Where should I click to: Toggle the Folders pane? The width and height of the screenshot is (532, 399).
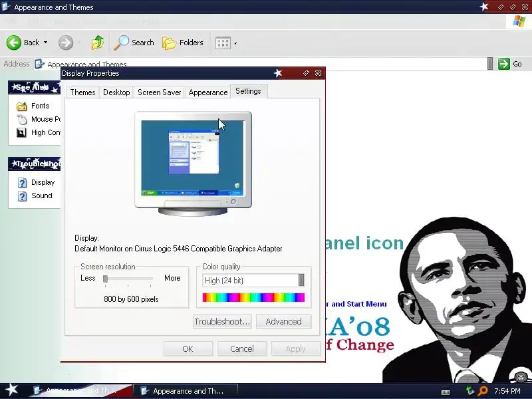click(183, 43)
